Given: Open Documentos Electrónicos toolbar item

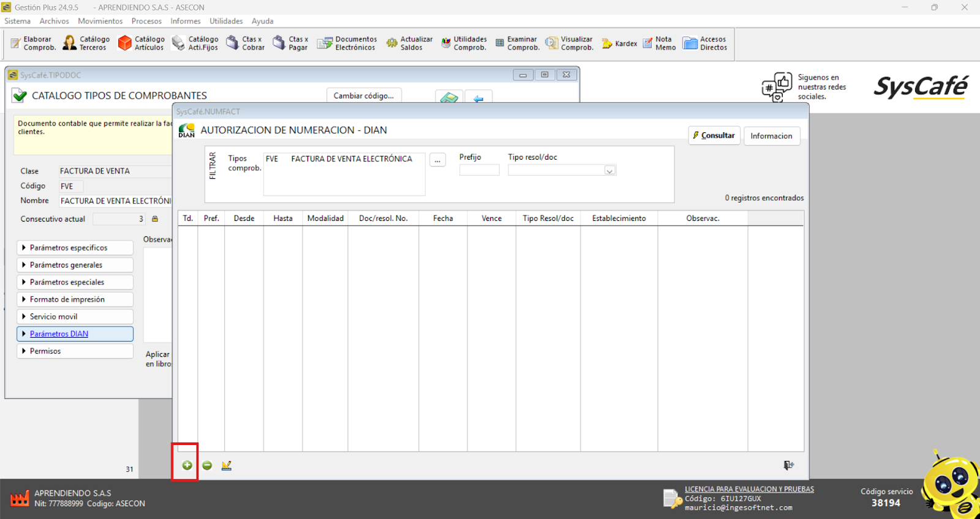Looking at the screenshot, I should click(x=347, y=43).
